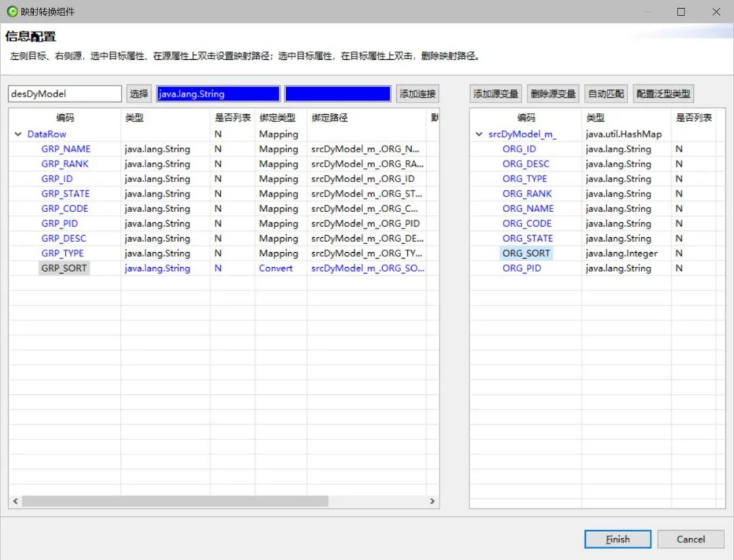Select ORG_STATE source attribute

pyautogui.click(x=527, y=239)
